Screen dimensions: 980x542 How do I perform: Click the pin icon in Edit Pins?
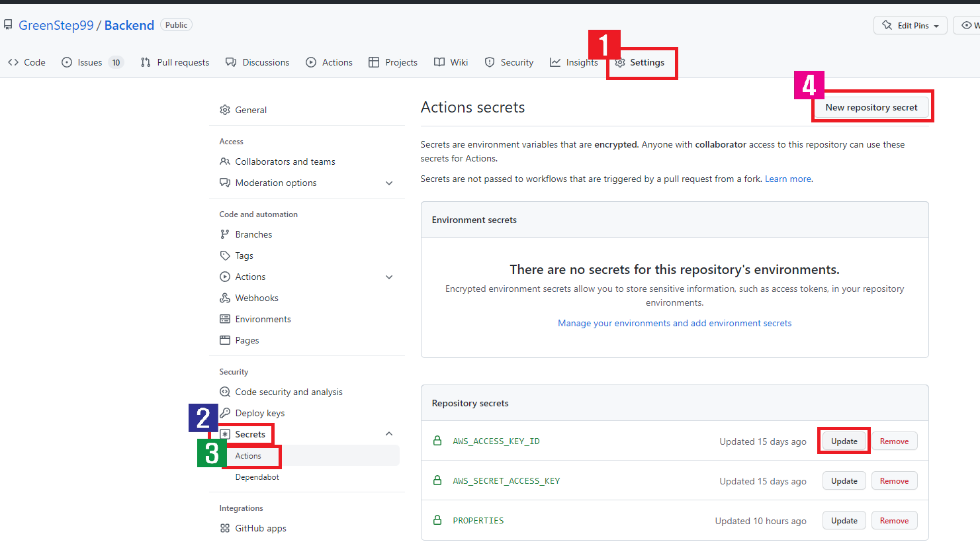click(x=887, y=25)
